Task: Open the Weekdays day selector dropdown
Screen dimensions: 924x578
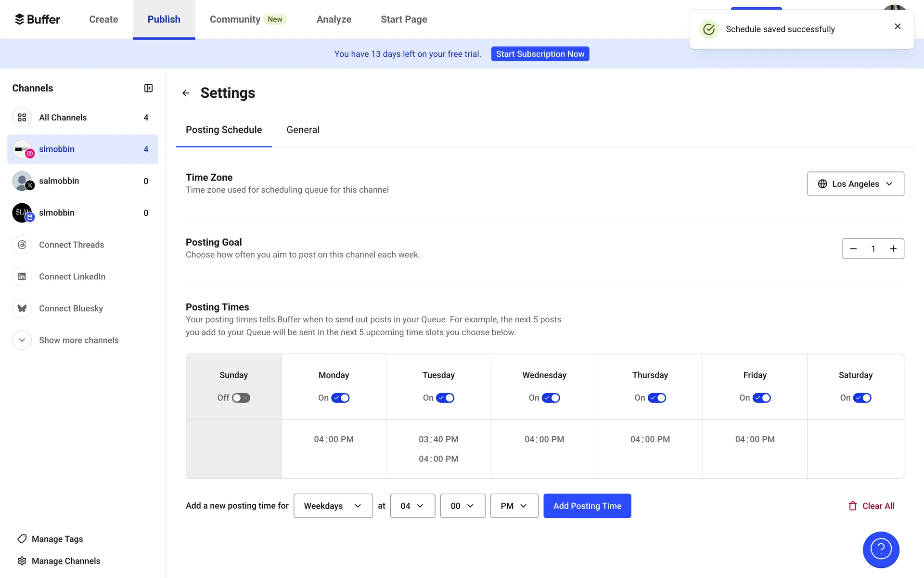Action: click(333, 506)
